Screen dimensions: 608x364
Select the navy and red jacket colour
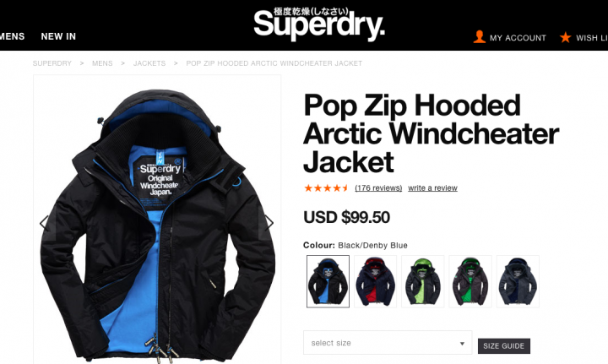click(375, 281)
